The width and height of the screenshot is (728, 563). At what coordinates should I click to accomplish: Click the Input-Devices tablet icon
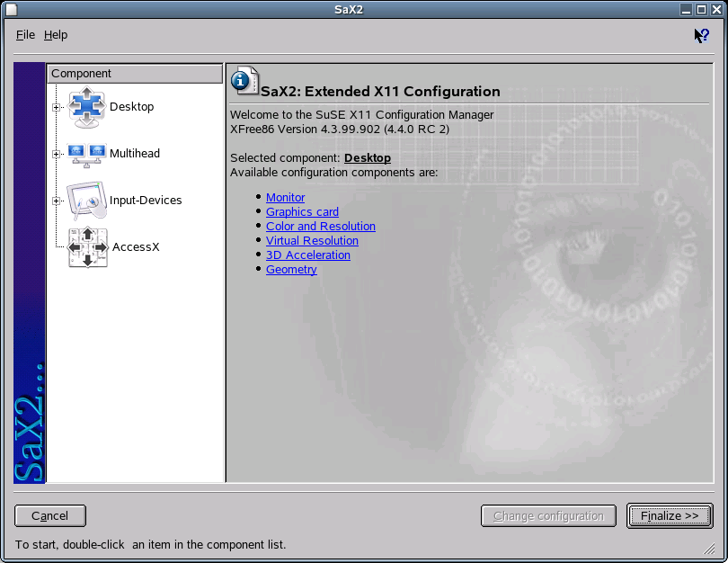tap(87, 201)
